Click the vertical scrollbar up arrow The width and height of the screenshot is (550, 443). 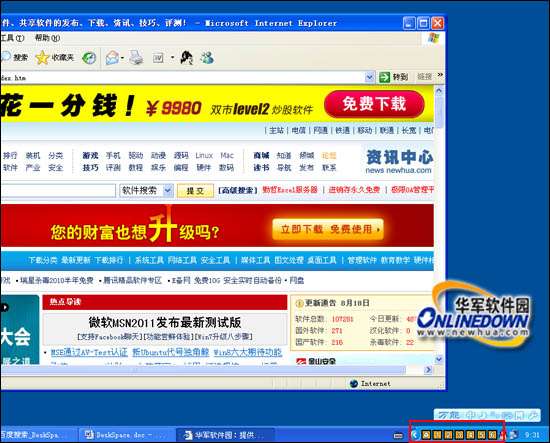tap(439, 90)
